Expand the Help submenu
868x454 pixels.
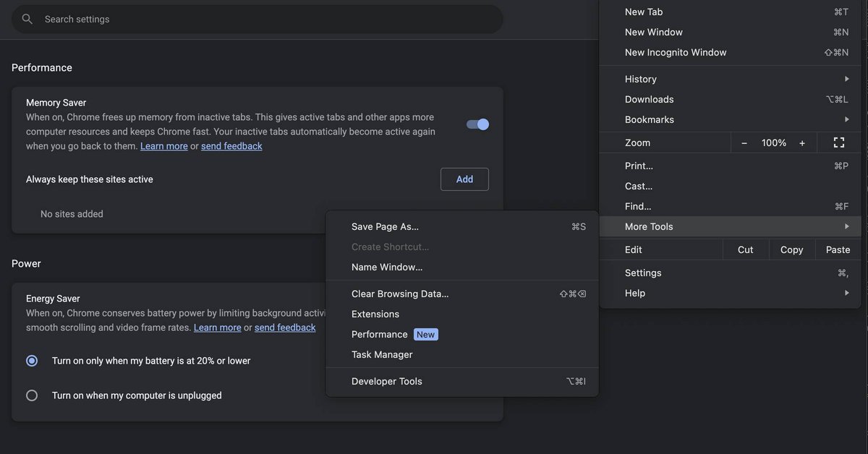pos(846,292)
